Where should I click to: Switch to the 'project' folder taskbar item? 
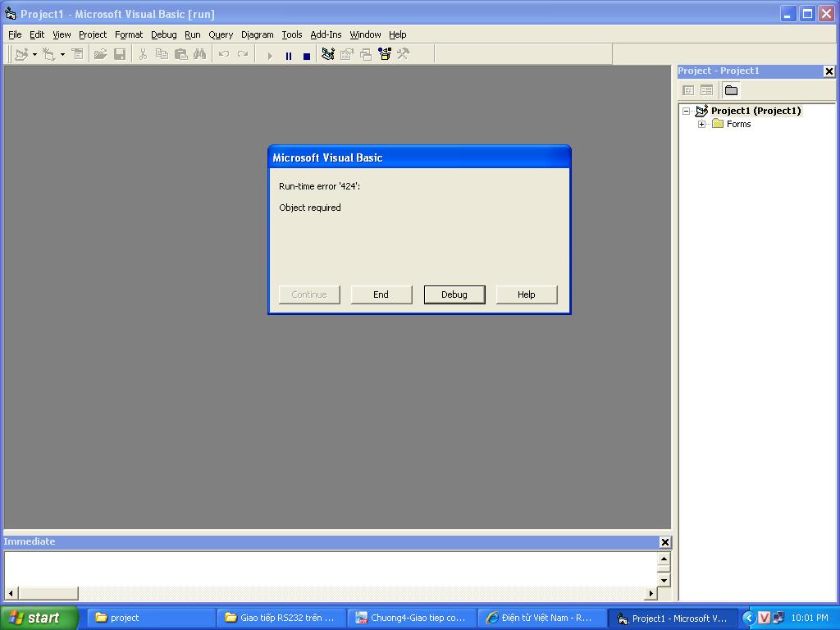click(151, 619)
